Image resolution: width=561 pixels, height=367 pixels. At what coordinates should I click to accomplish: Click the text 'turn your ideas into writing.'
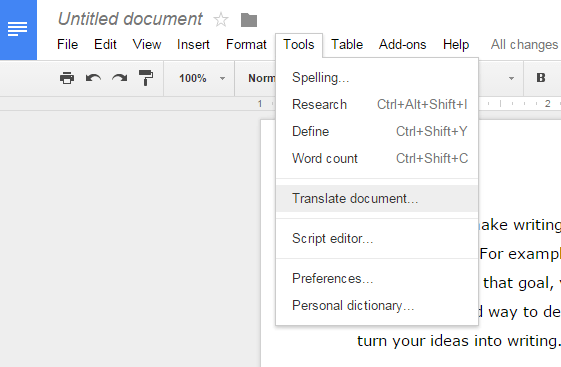pos(458,341)
